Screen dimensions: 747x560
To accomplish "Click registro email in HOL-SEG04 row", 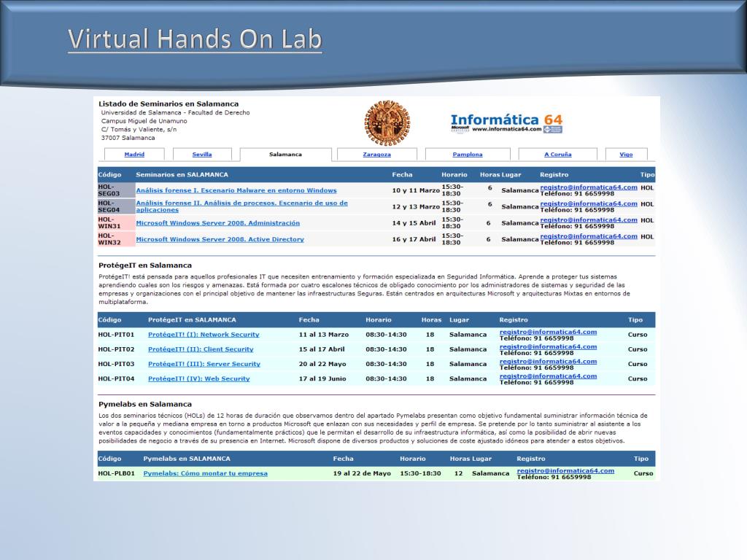I will (x=589, y=203).
